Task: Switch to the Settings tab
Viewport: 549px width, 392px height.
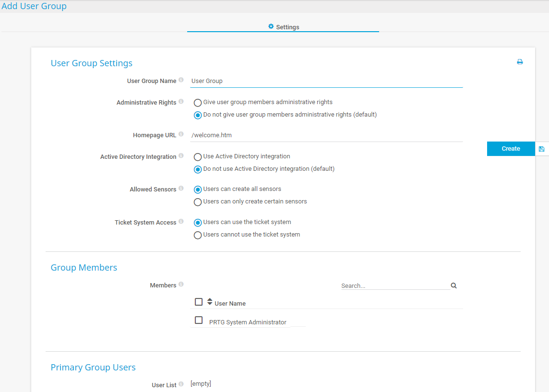Action: tap(283, 27)
